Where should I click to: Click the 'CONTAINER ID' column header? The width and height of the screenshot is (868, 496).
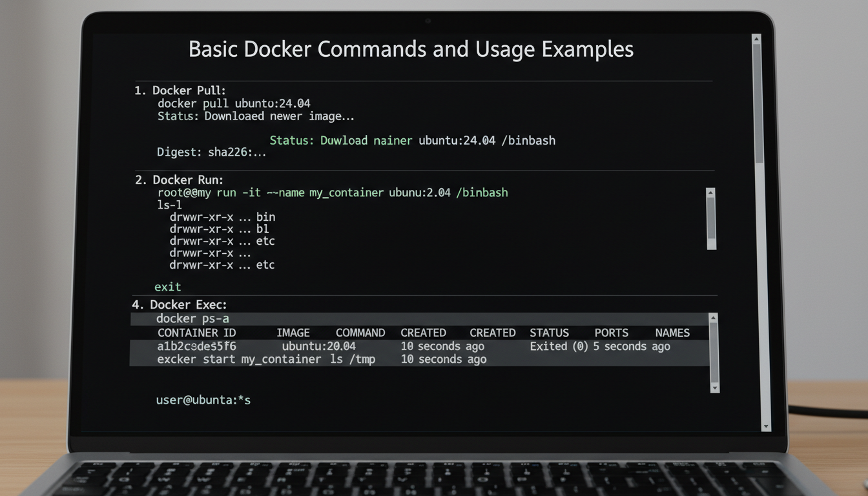[x=197, y=333]
